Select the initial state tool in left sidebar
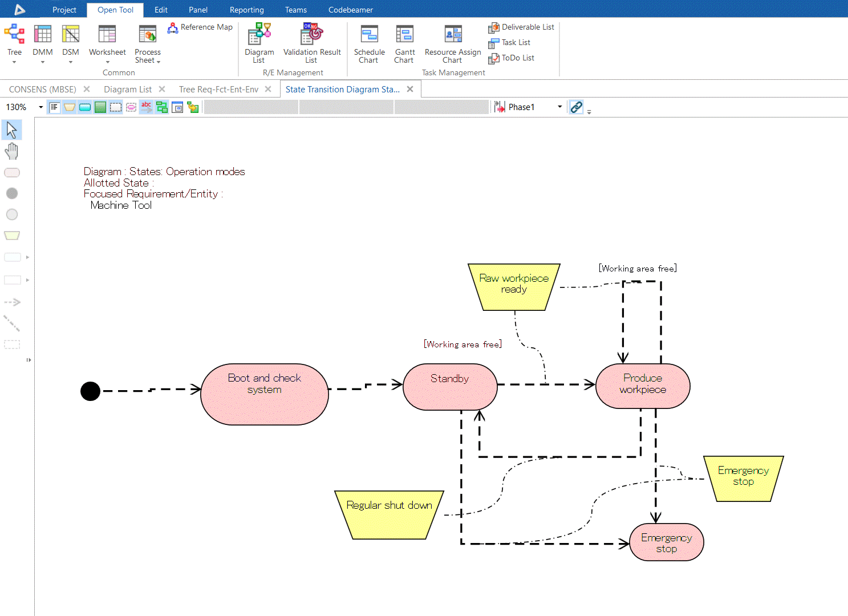This screenshot has width=848, height=616. pyautogui.click(x=11, y=193)
